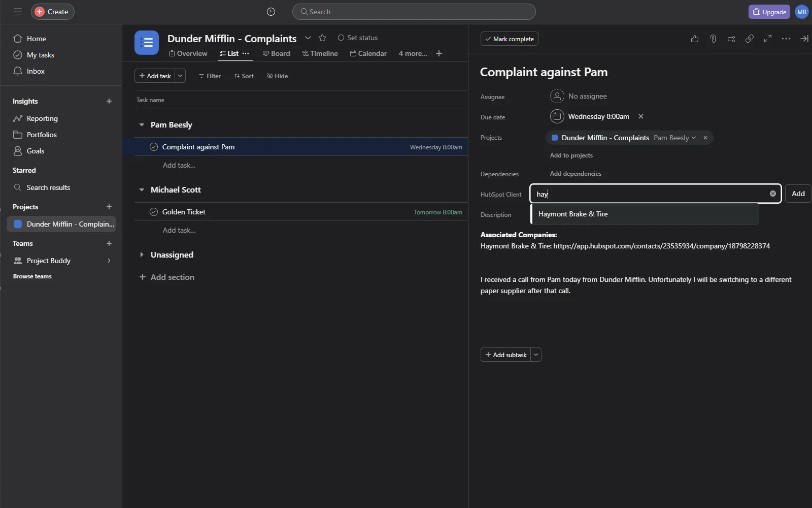This screenshot has height=508, width=812.
Task: Collapse the Pam Beesly section
Action: tap(142, 125)
